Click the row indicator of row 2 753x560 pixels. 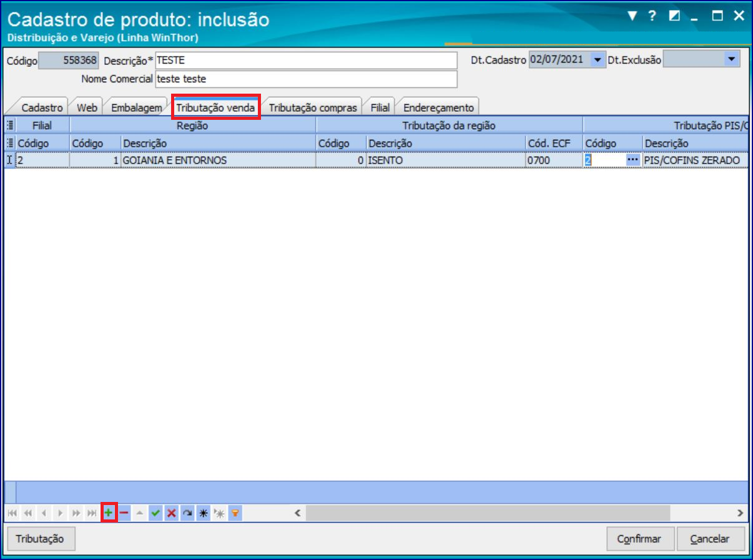tap(9, 160)
